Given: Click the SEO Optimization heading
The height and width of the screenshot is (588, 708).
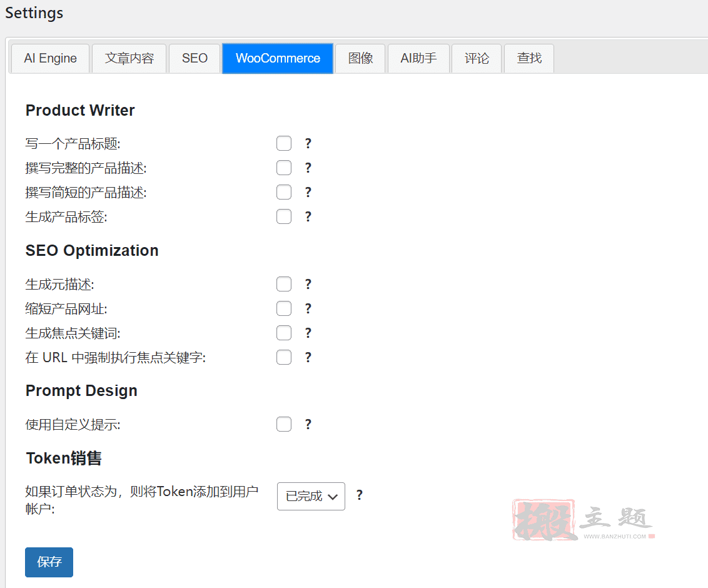Looking at the screenshot, I should pyautogui.click(x=92, y=251).
